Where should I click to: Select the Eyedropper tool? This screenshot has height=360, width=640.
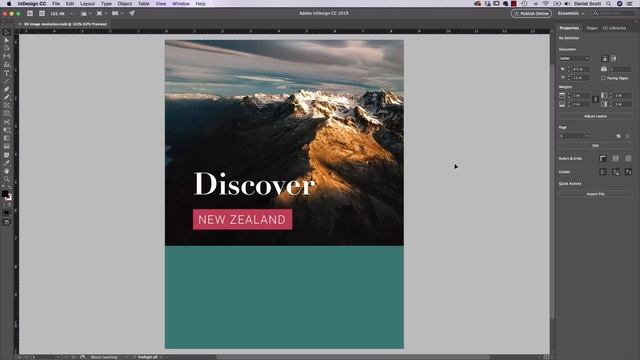tap(7, 163)
